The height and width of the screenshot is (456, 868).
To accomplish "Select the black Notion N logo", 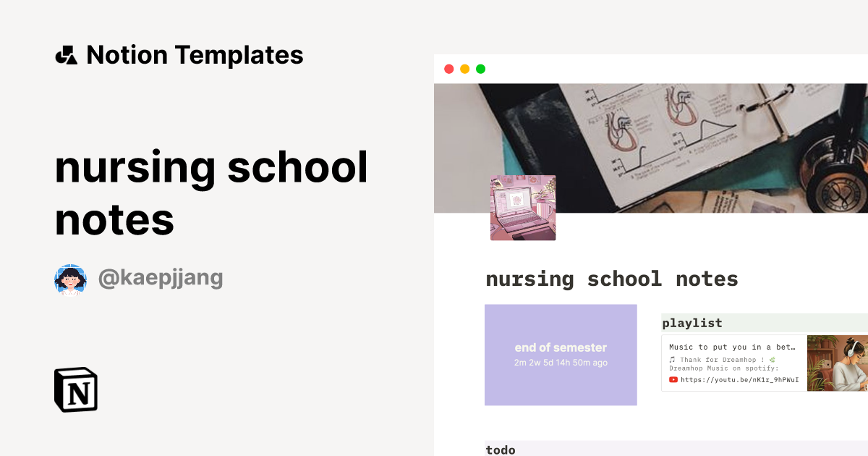I will point(75,389).
